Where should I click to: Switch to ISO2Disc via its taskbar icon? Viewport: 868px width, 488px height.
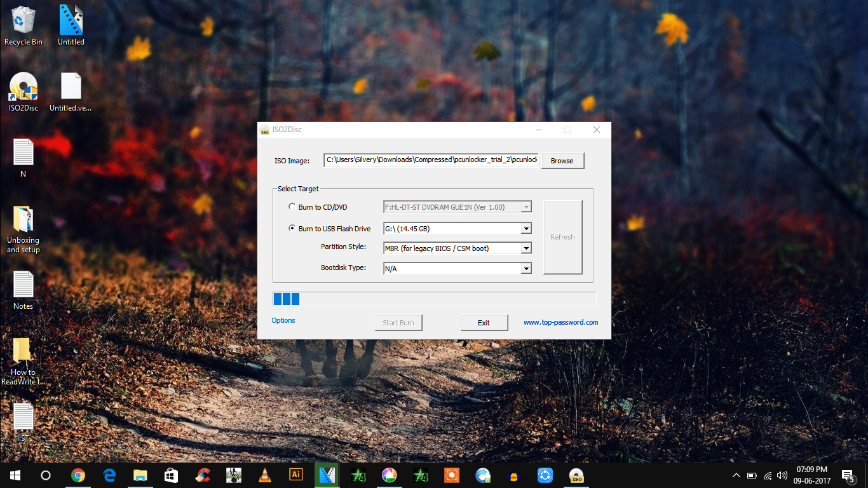576,475
